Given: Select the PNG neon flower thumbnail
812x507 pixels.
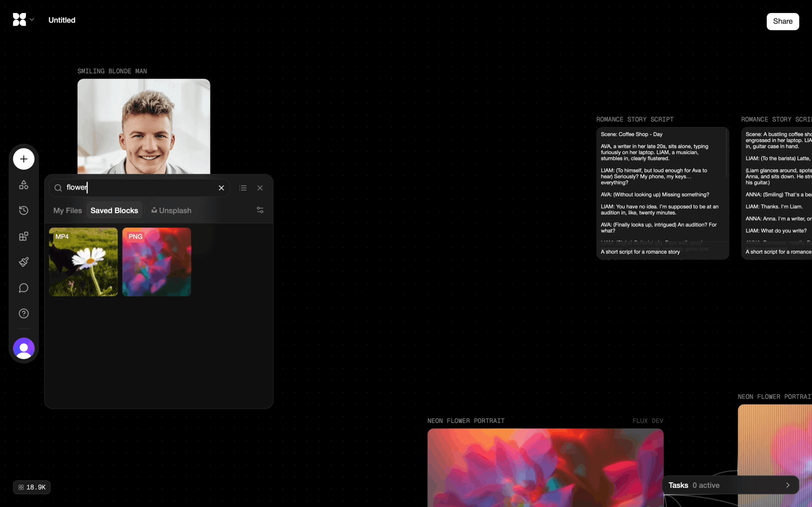Looking at the screenshot, I should coord(157,262).
